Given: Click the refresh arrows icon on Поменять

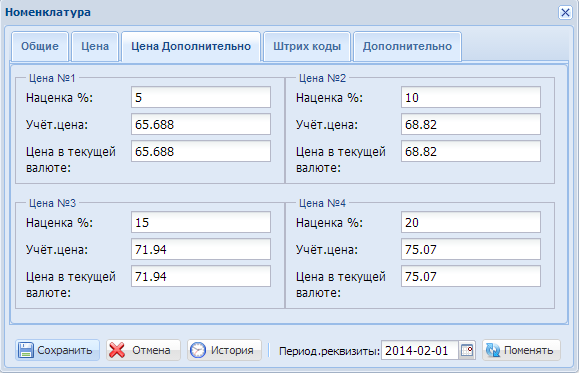Looking at the screenshot, I should tap(493, 350).
